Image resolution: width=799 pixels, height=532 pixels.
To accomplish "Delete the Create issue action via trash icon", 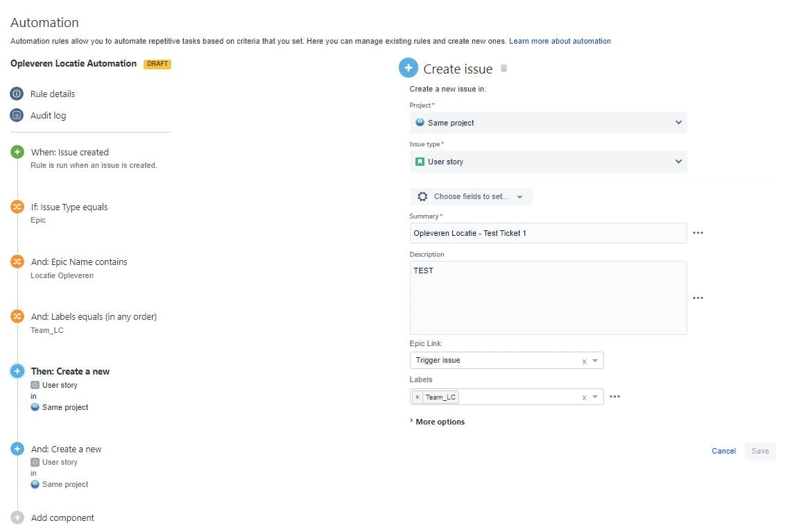I will click(x=504, y=68).
